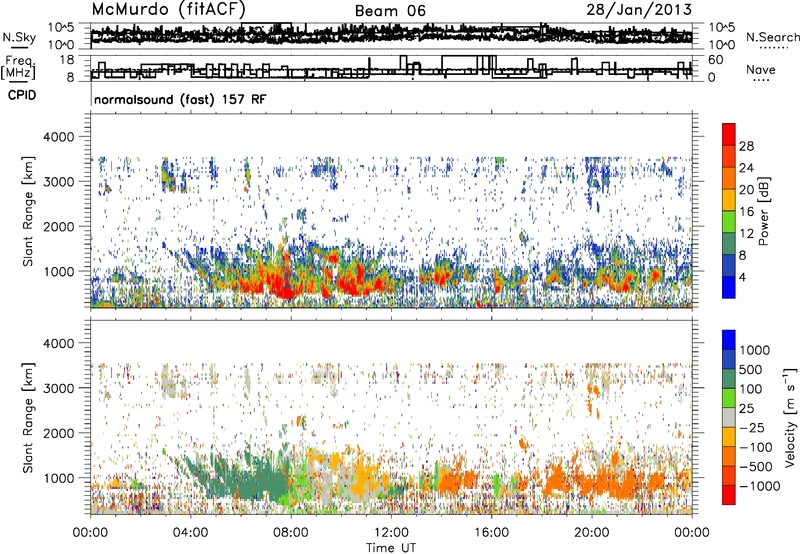The height and width of the screenshot is (554, 800).
Task: Click the 'Freq. [MHz]' label
Action: [x=18, y=68]
